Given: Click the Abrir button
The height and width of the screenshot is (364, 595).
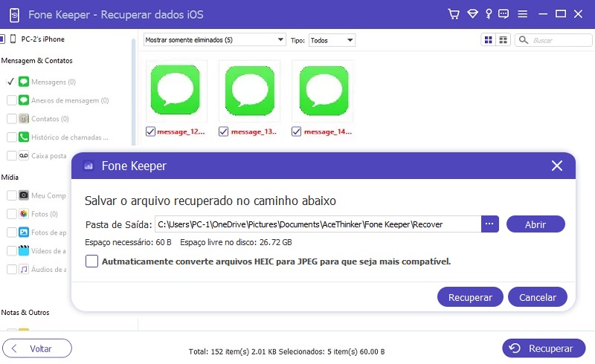Looking at the screenshot, I should click(x=535, y=224).
